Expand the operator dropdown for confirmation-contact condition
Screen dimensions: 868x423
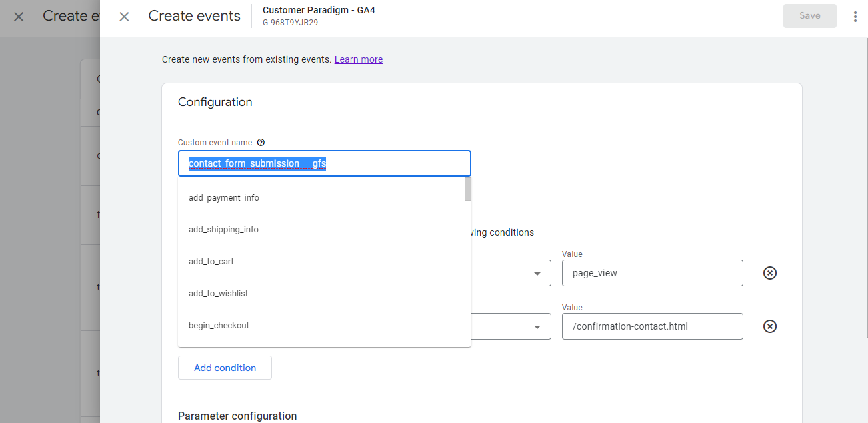coord(537,327)
